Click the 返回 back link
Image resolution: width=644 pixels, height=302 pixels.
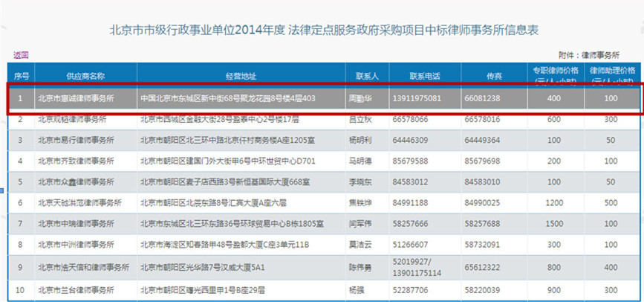click(21, 55)
